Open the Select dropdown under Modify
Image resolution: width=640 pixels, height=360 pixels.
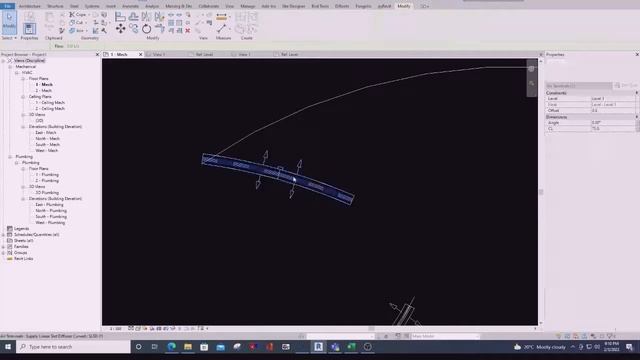pos(9,38)
